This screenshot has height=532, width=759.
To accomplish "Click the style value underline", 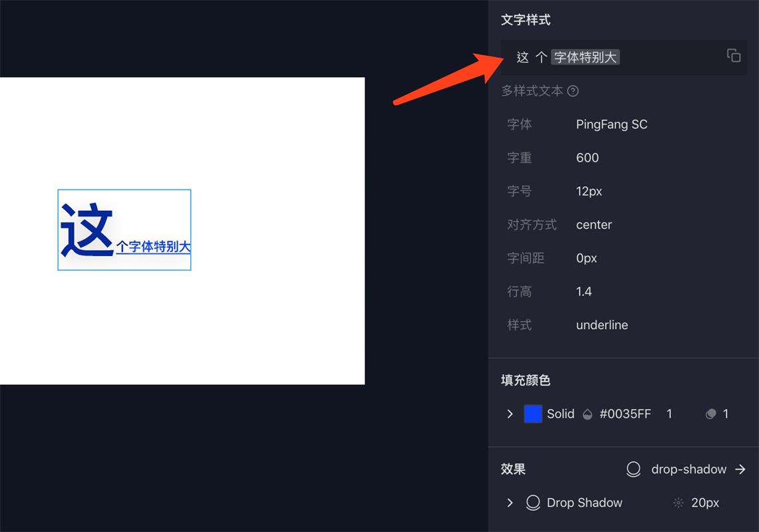I will point(602,325).
